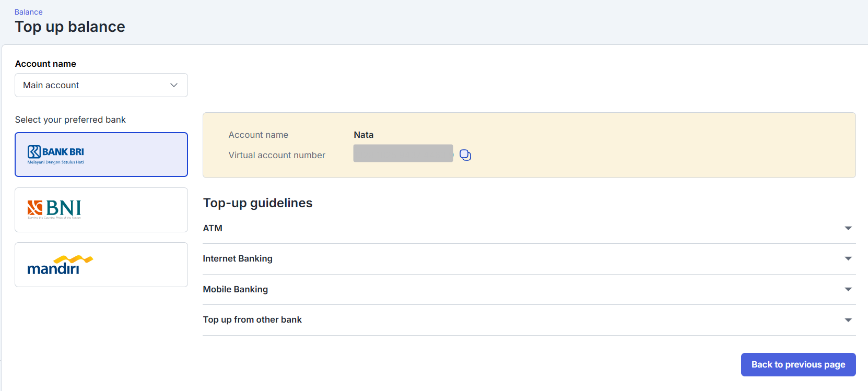Image resolution: width=868 pixels, height=391 pixels.
Task: Click the Bank BRI logo
Action: coord(56,155)
